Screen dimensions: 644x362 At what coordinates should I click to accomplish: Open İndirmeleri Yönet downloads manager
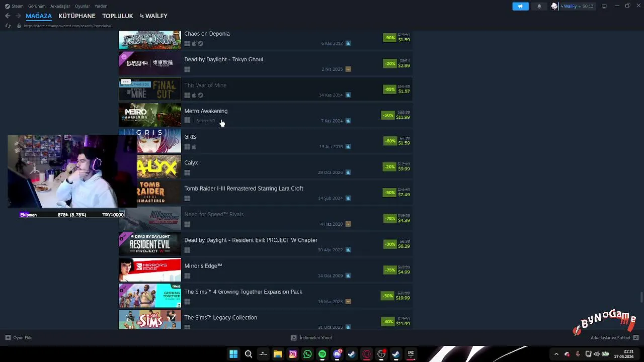(311, 338)
